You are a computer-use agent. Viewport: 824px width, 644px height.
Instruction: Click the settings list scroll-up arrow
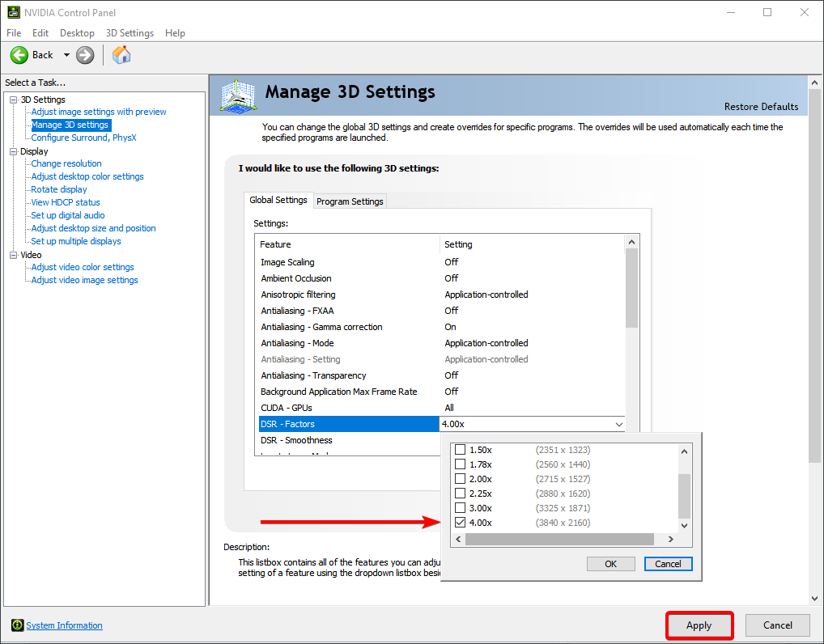[631, 242]
